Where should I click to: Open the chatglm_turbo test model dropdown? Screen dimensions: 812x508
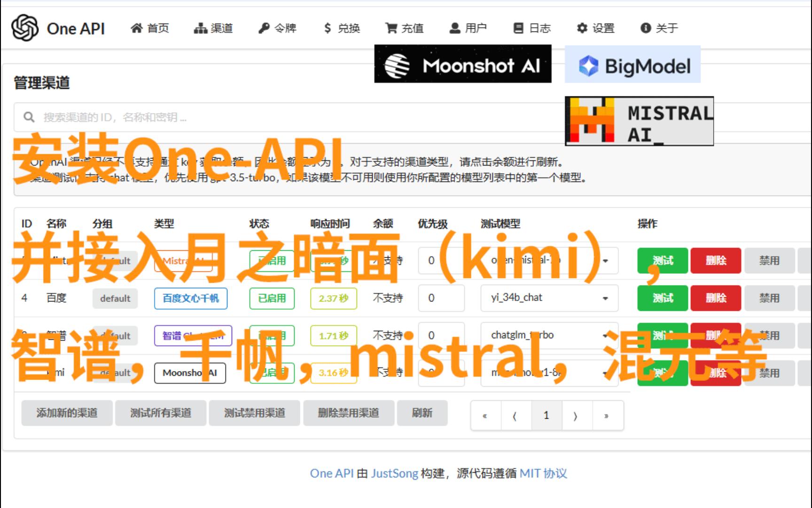coord(549,335)
